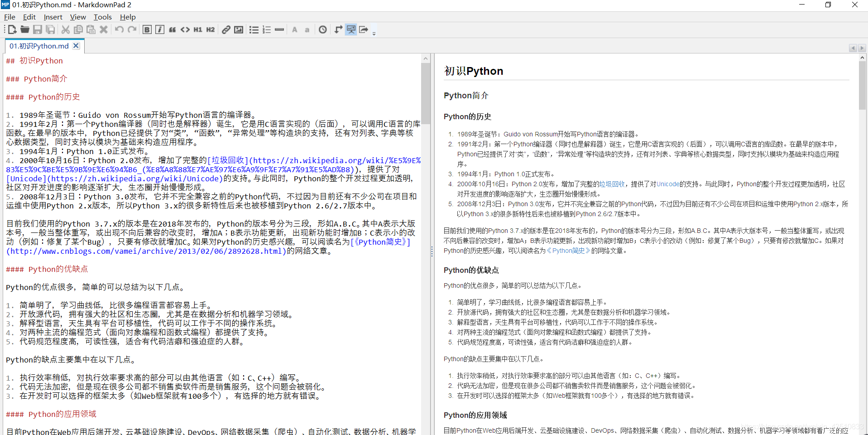Click preview line '1994年1月：Python 1.0正式发布'
This screenshot has height=435, width=868.
tap(506, 174)
